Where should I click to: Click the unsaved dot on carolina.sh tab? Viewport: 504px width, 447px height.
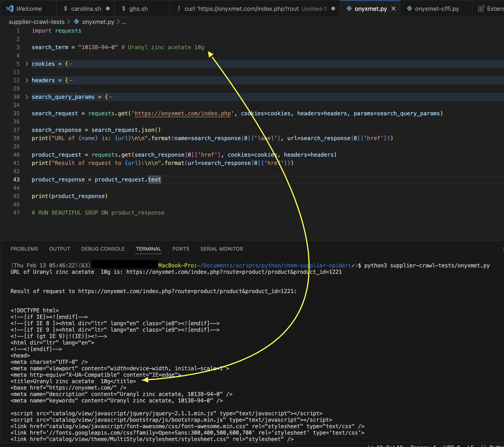click(108, 9)
